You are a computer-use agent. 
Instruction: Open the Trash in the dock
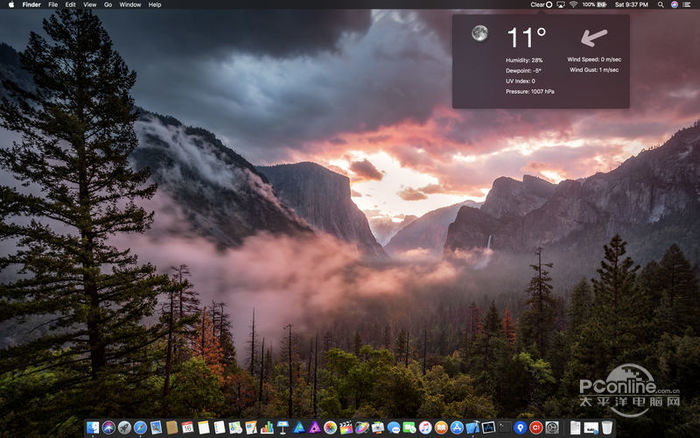(607, 427)
